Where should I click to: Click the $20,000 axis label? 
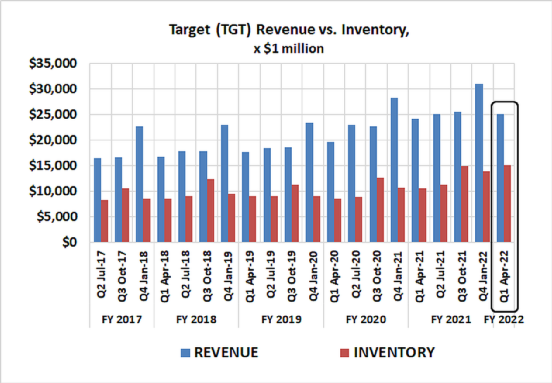[53, 140]
